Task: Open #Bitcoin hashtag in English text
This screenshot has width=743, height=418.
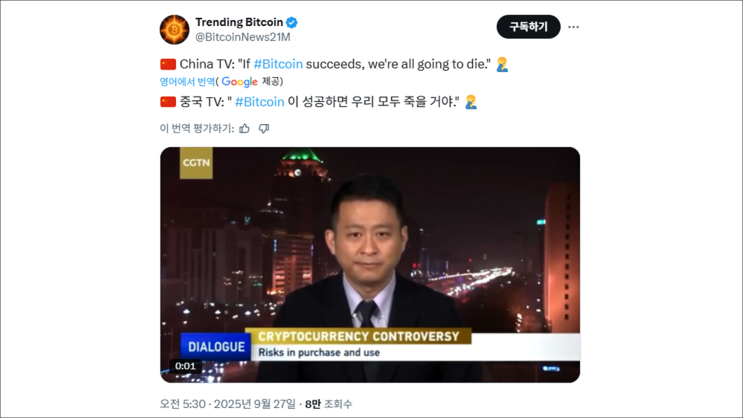Action: (278, 64)
